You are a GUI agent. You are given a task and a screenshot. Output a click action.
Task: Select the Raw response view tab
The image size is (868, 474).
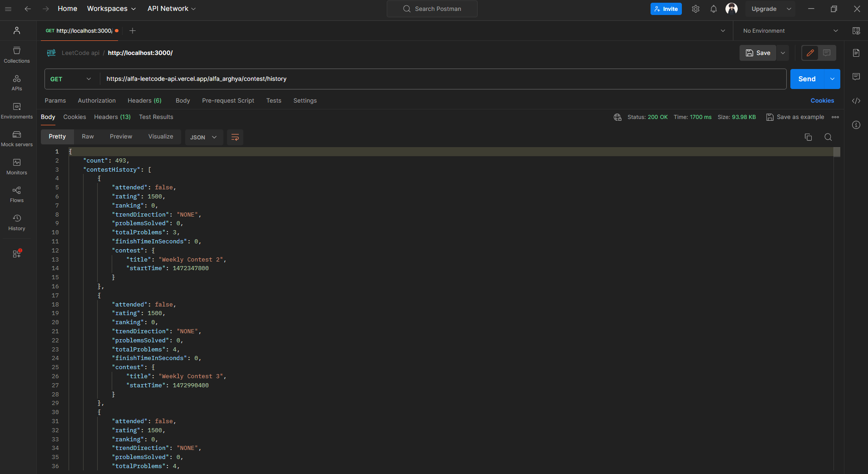88,137
